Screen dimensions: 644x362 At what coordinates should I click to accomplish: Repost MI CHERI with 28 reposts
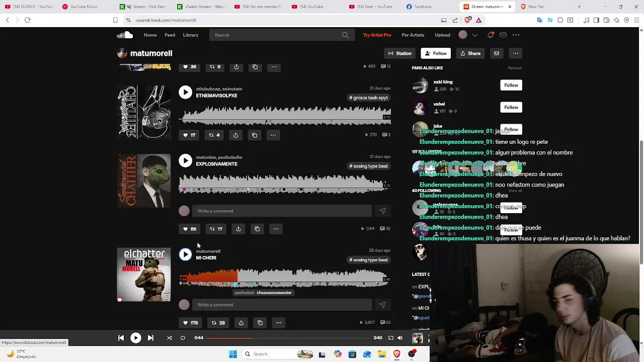pos(218,323)
